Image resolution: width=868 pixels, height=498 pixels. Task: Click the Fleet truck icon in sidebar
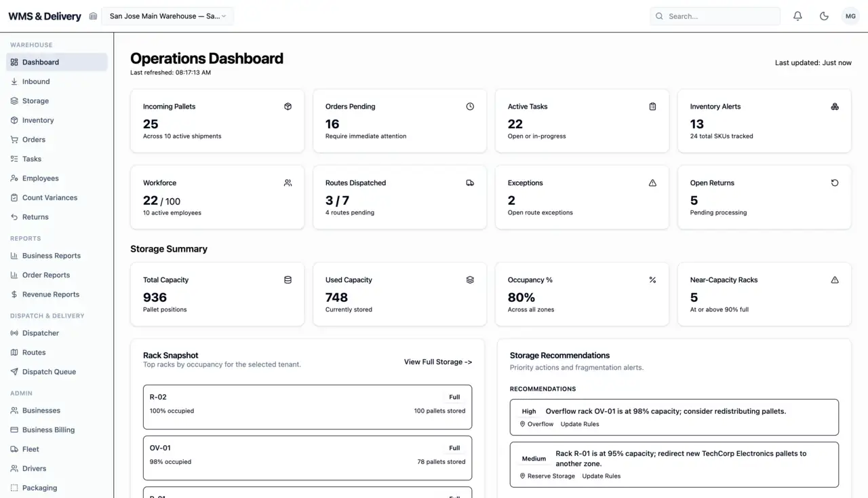14,449
